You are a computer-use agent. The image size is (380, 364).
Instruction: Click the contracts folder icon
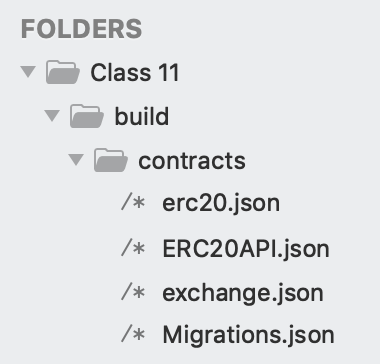[x=111, y=160]
